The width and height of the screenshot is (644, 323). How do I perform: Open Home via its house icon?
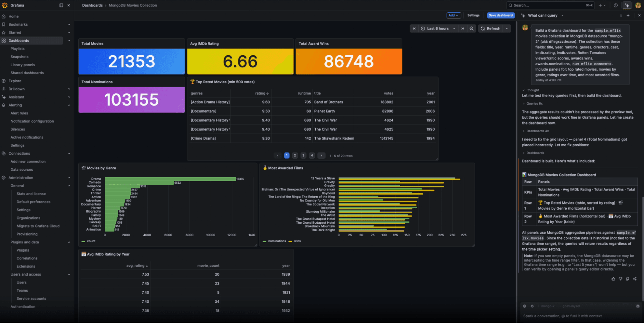4,16
